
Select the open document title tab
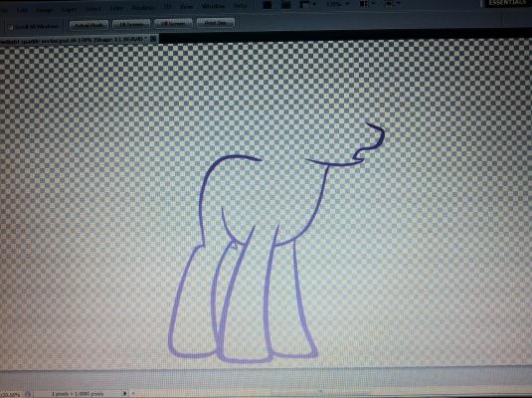coord(73,40)
